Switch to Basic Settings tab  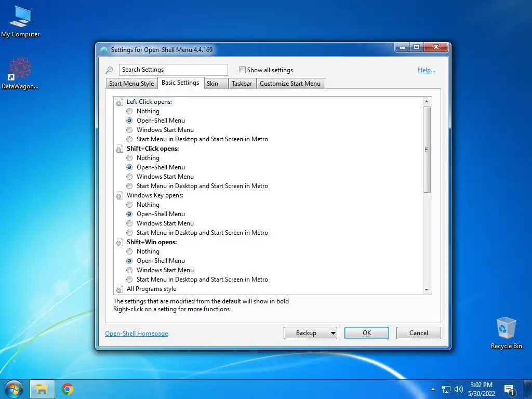click(x=180, y=83)
